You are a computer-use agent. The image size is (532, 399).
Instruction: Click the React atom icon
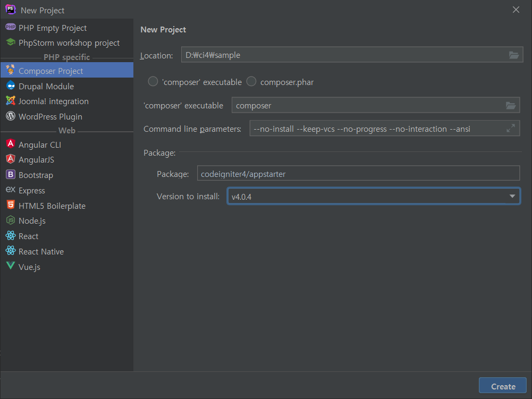11,235
